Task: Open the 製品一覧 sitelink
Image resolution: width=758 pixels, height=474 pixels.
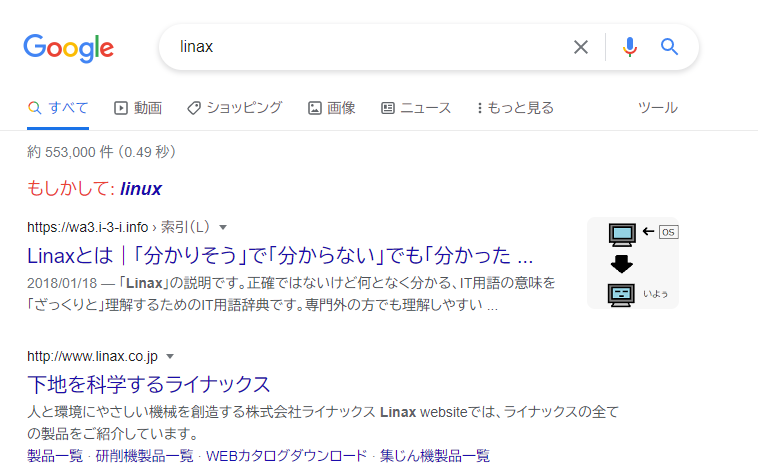Action: [x=55, y=456]
